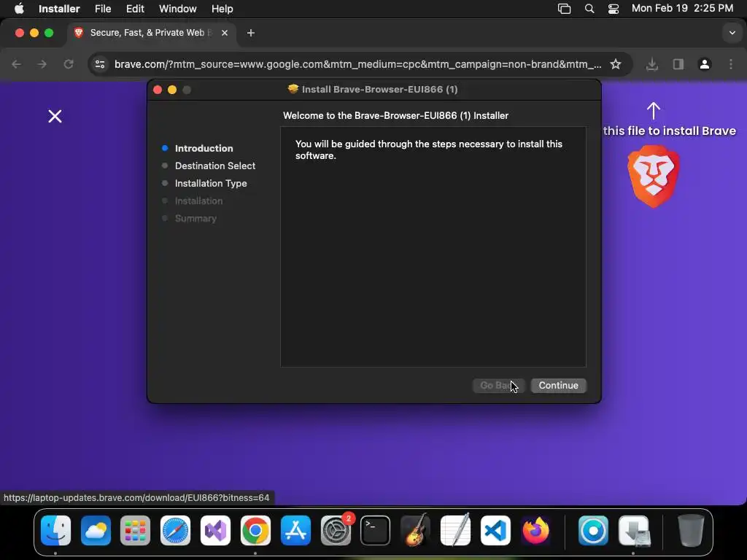This screenshot has width=747, height=560.
Task: Open Safari from the Dock
Action: (175, 531)
